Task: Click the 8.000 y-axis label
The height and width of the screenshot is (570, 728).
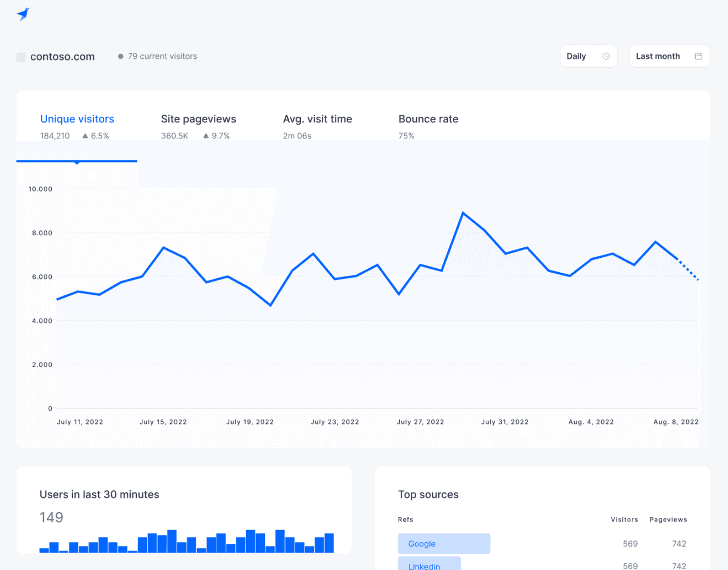Action: [42, 233]
